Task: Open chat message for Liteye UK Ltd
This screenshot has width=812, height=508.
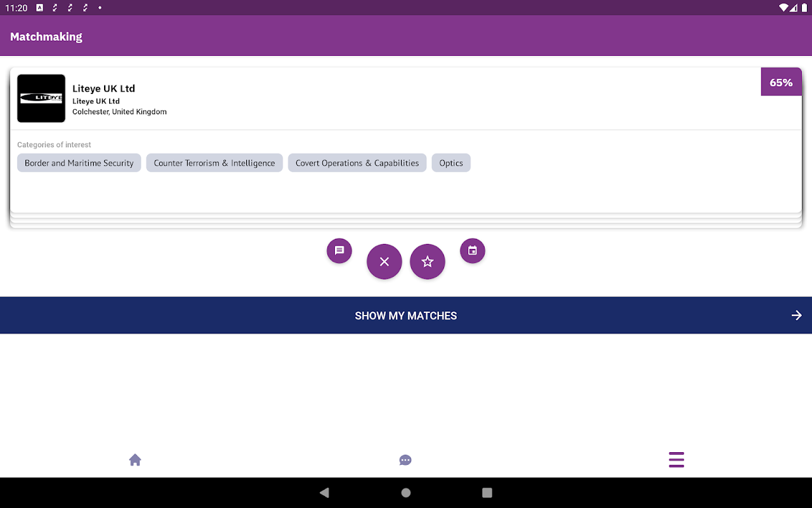Action: (339, 251)
